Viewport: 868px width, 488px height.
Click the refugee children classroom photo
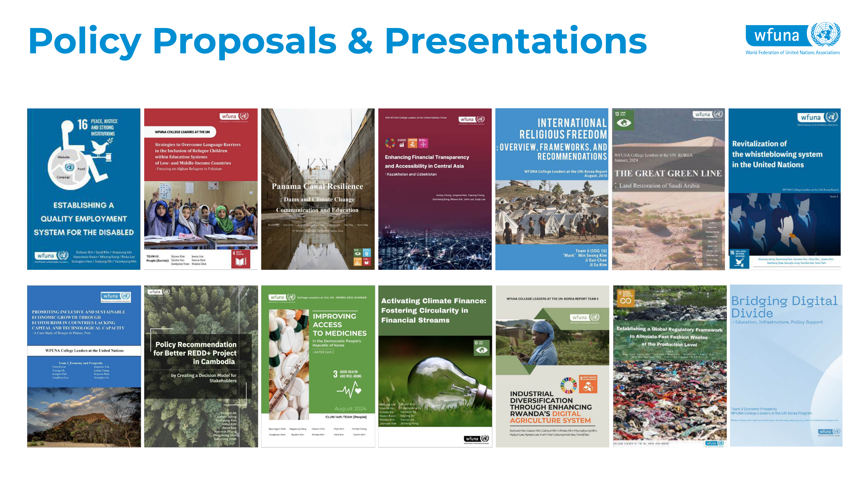(x=201, y=215)
